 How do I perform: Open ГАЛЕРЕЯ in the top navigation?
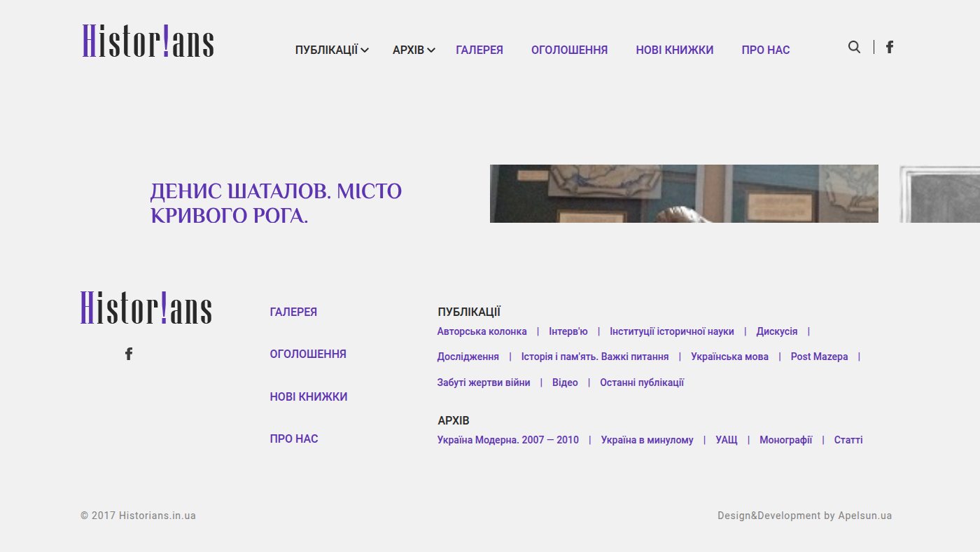[x=479, y=50]
